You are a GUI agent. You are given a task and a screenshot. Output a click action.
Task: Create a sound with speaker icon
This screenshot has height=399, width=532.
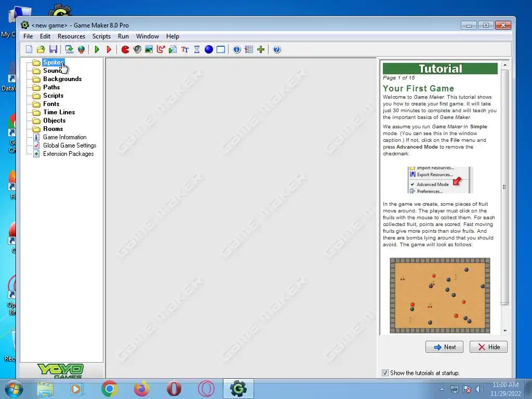click(x=137, y=49)
